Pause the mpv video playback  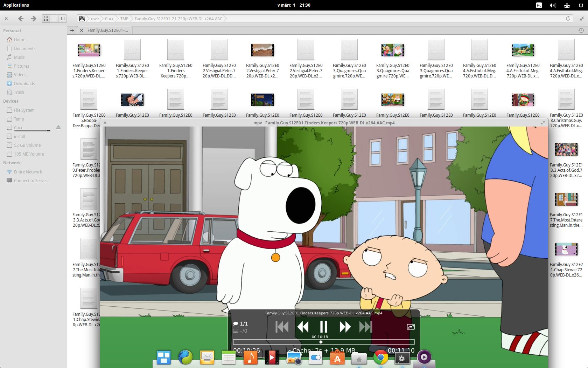click(324, 327)
